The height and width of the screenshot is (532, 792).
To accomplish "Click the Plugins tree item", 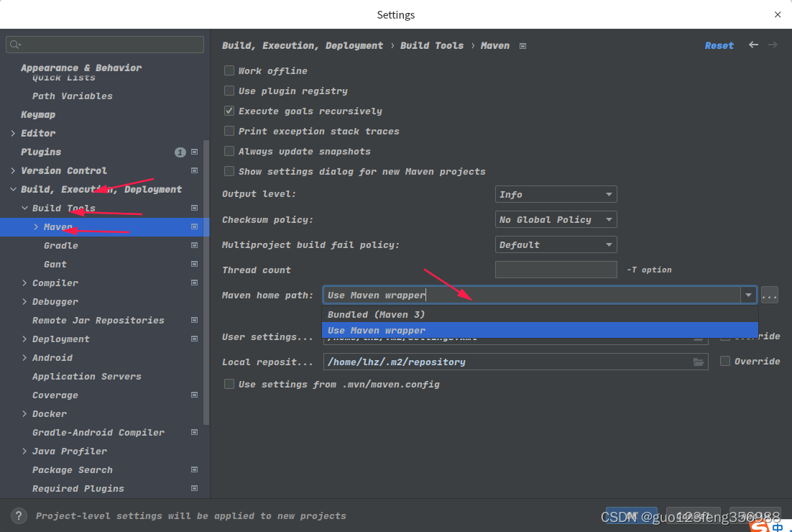I will 41,152.
